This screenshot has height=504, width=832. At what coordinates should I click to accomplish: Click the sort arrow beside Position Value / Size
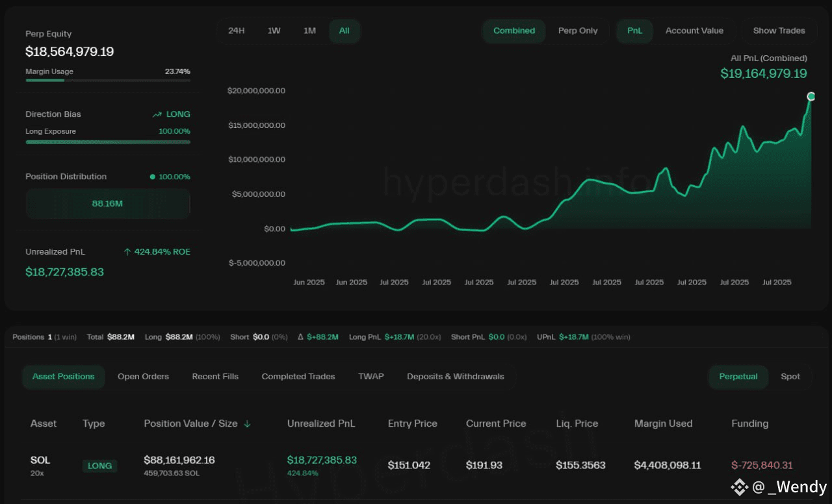(247, 423)
